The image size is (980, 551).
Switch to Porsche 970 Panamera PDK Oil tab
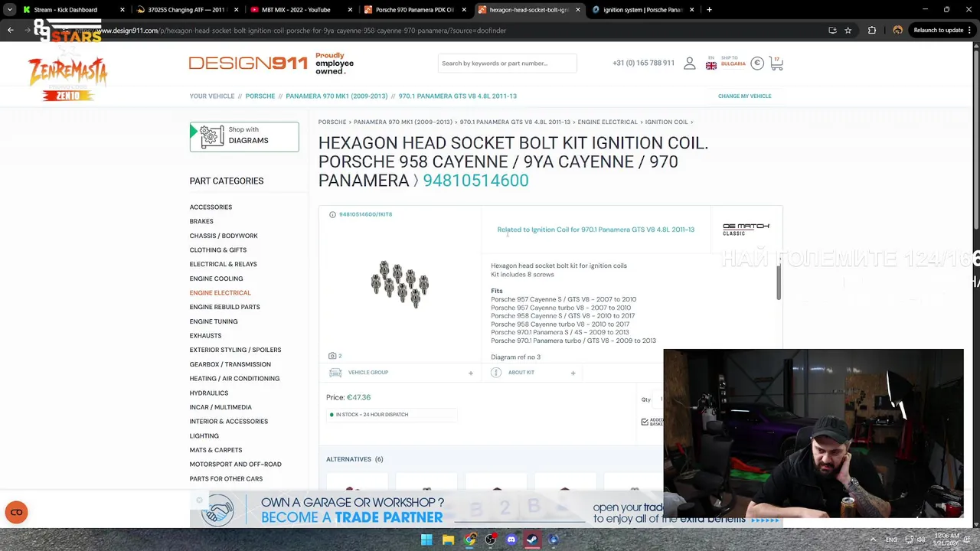click(x=414, y=10)
